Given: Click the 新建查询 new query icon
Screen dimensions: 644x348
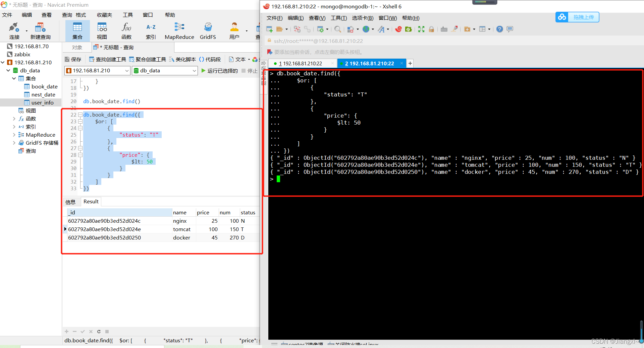Looking at the screenshot, I should [40, 31].
